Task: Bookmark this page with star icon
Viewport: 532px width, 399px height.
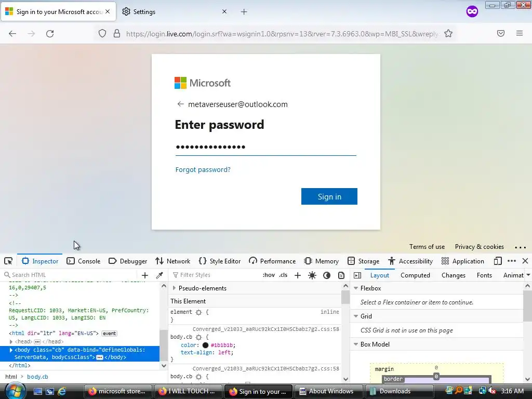Action: point(448,33)
